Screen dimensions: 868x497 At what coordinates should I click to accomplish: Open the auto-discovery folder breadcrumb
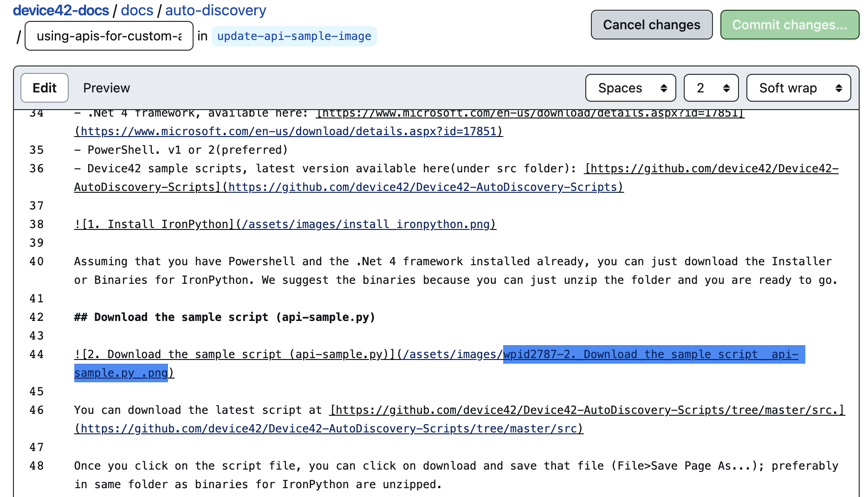(x=215, y=10)
